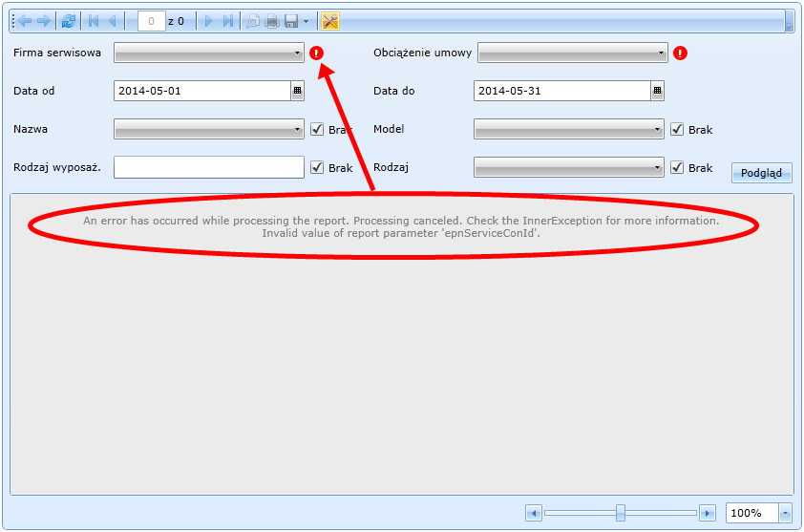The image size is (804, 532).
Task: Click the navigate back arrow icon
Action: pyautogui.click(x=25, y=21)
